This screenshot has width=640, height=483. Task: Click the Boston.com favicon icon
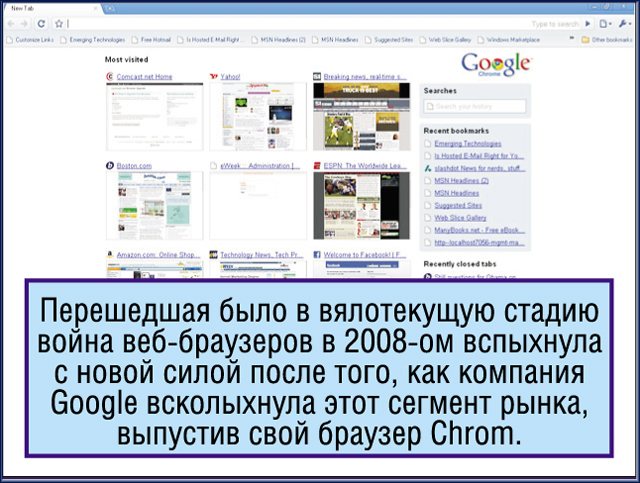point(110,165)
